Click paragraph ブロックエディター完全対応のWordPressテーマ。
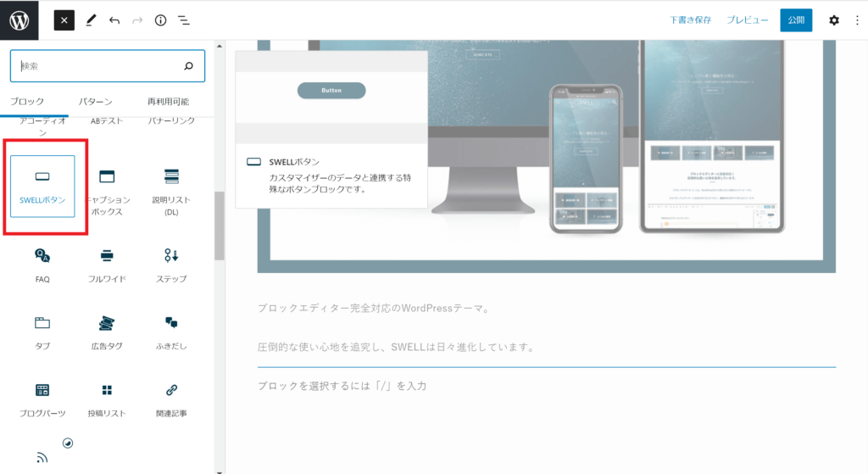 (374, 309)
